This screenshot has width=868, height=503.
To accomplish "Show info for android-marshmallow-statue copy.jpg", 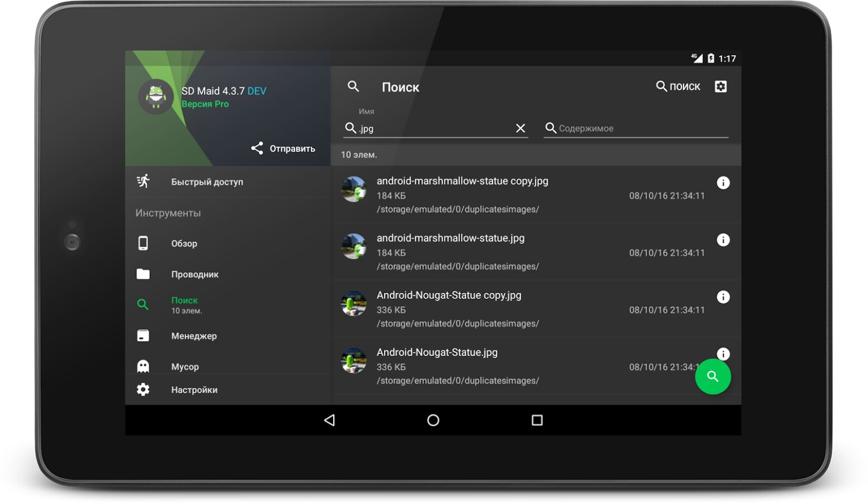I will [x=723, y=183].
